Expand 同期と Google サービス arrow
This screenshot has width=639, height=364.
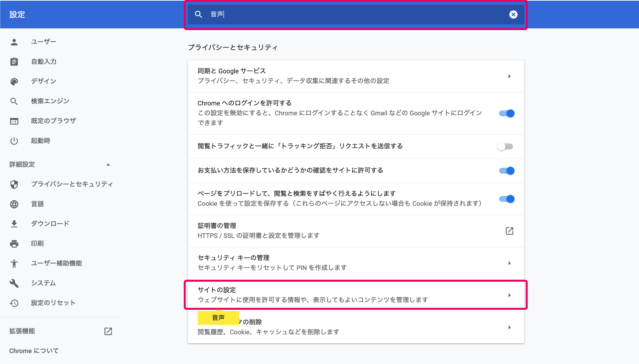[x=509, y=76]
